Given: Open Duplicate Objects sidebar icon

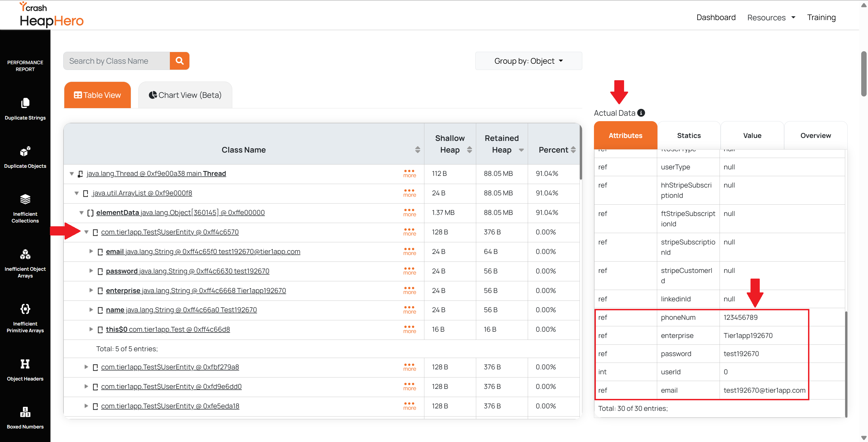Looking at the screenshot, I should coord(25,151).
